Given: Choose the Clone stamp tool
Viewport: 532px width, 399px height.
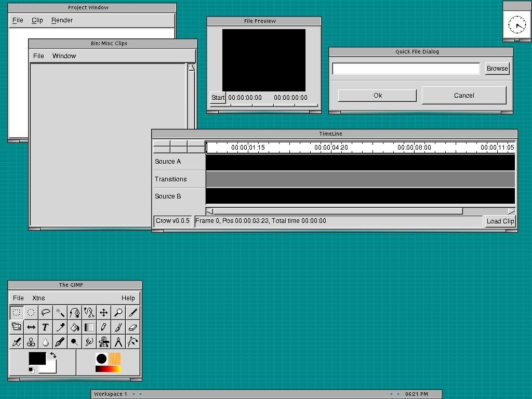Looking at the screenshot, I should tap(31, 341).
